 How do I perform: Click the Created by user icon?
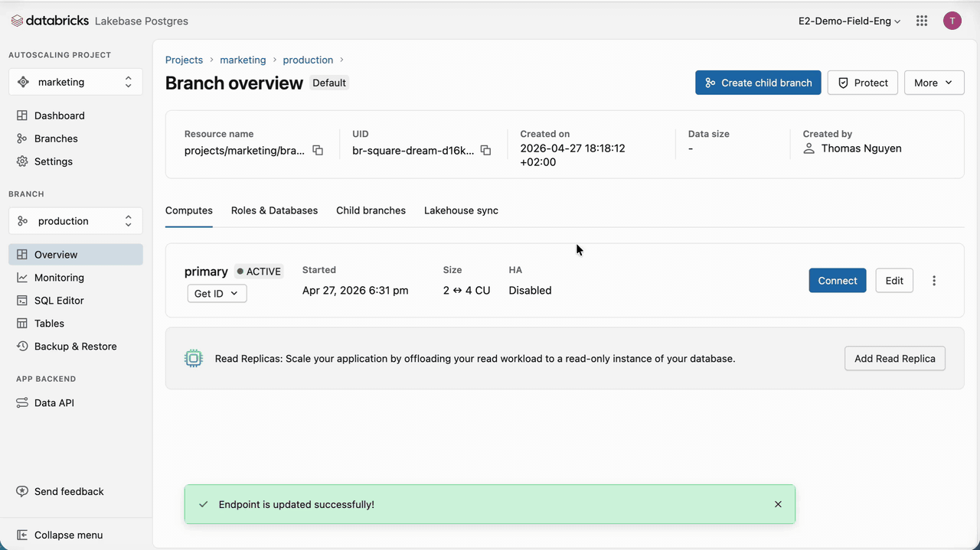(x=808, y=148)
